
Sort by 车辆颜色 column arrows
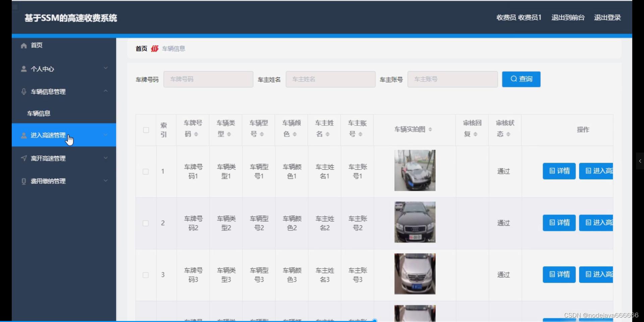[295, 134]
